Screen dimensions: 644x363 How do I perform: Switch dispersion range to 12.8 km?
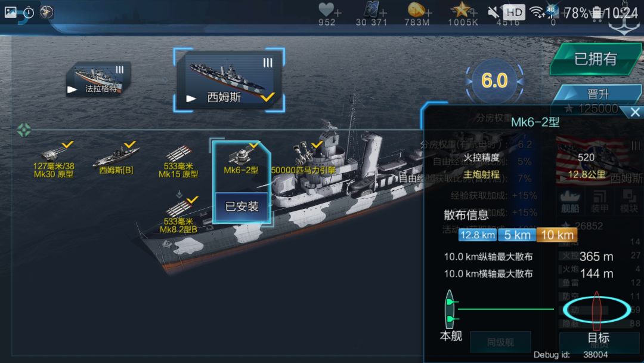point(478,235)
